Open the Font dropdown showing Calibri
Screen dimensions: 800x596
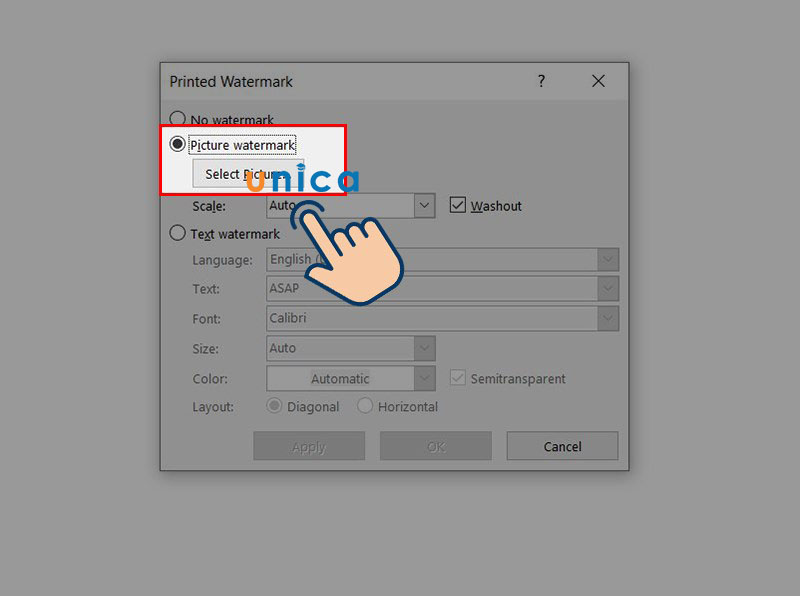[x=442, y=318]
